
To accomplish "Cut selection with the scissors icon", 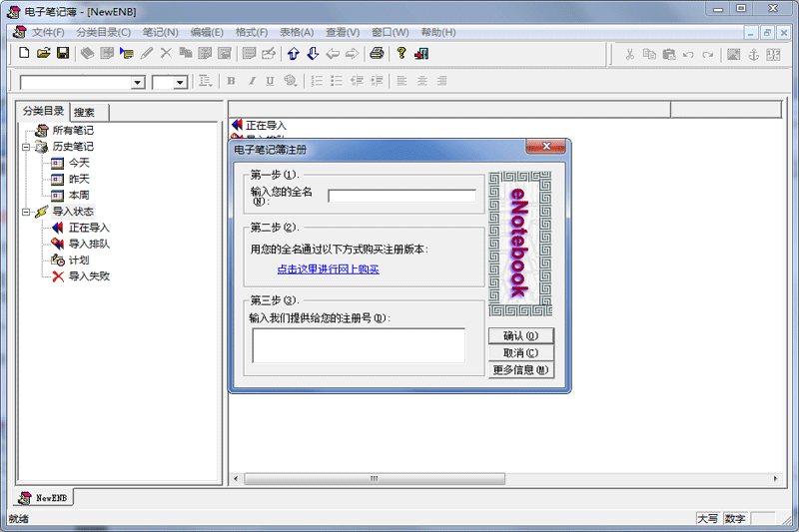I will click(630, 55).
